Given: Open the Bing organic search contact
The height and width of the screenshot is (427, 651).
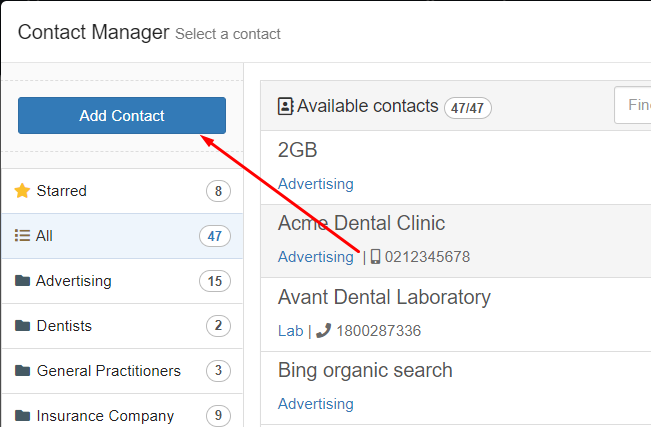Looking at the screenshot, I should [456, 388].
